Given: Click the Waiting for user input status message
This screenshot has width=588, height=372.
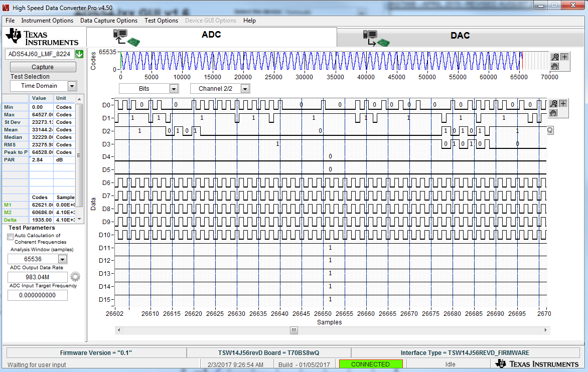Looking at the screenshot, I should (37, 364).
